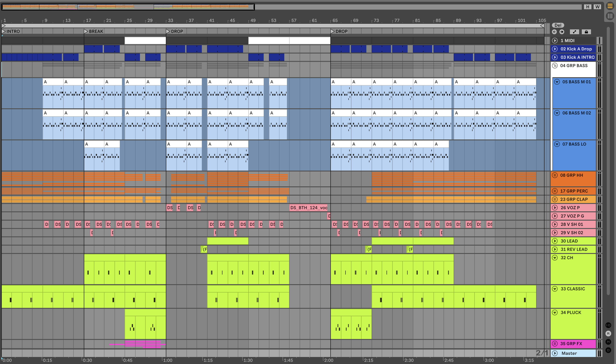Image resolution: width=616 pixels, height=364 pixels.
Task: Toggle the R returns visibility button
Action: pos(608,334)
